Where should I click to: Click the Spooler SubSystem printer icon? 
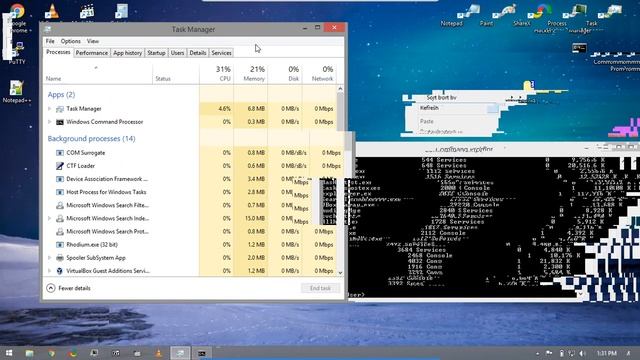60,258
